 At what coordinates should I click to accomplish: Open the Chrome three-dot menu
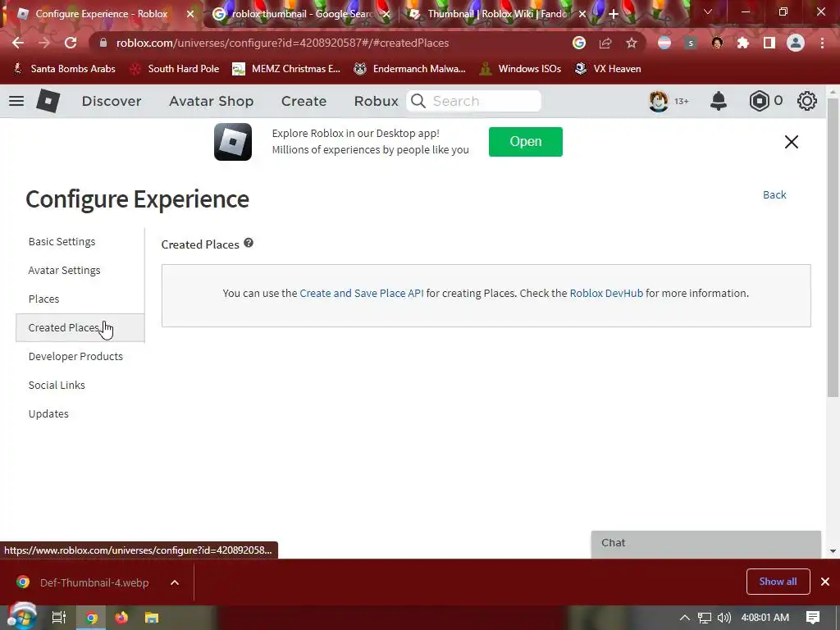(822, 43)
